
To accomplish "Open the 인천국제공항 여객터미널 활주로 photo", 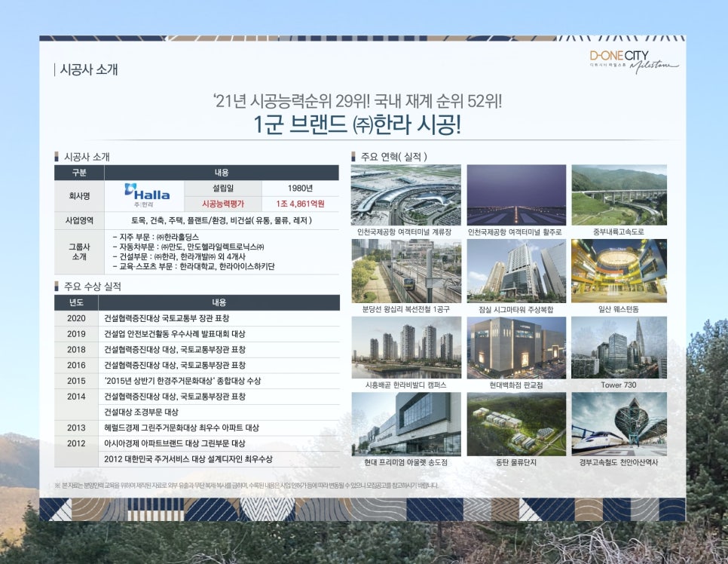I will (x=516, y=195).
